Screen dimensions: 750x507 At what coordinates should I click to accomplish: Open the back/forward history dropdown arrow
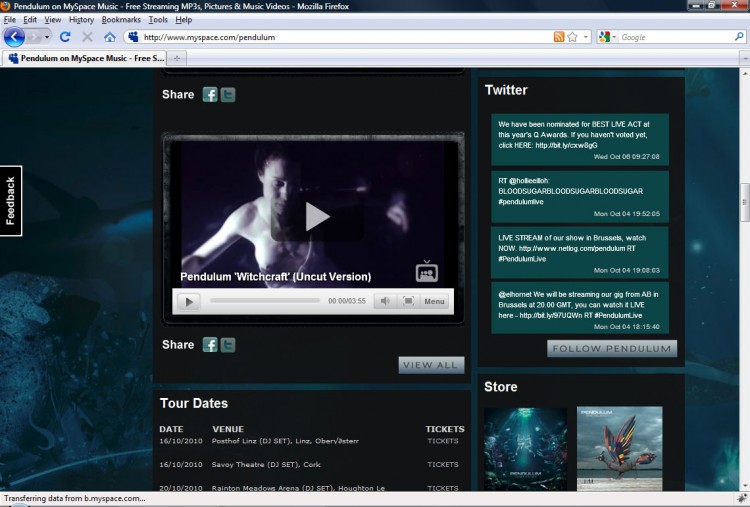coord(47,37)
